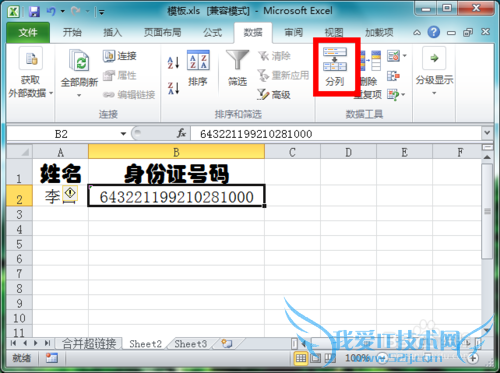Switch to the 页面布局 tab
The height and width of the screenshot is (373, 500).
tap(163, 32)
